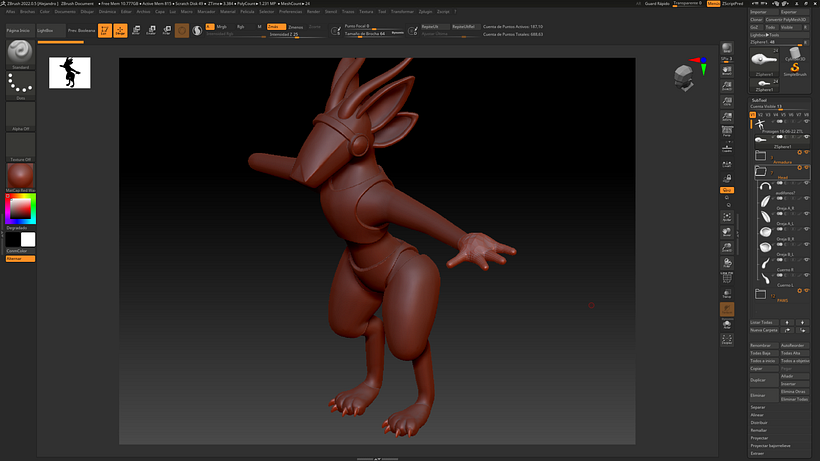Pick a color in the main color picker
820x461 pixels.
pos(20,209)
